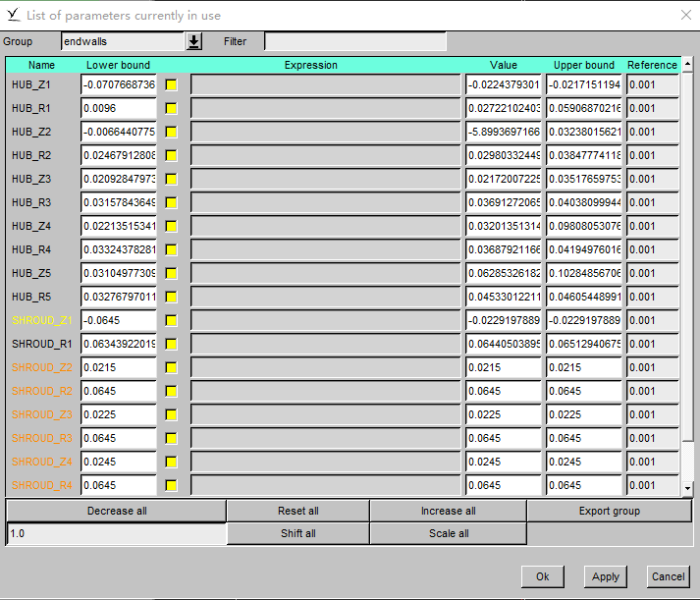The height and width of the screenshot is (600, 700).
Task: Toggle yellow box for HUB_R3
Action: [171, 202]
